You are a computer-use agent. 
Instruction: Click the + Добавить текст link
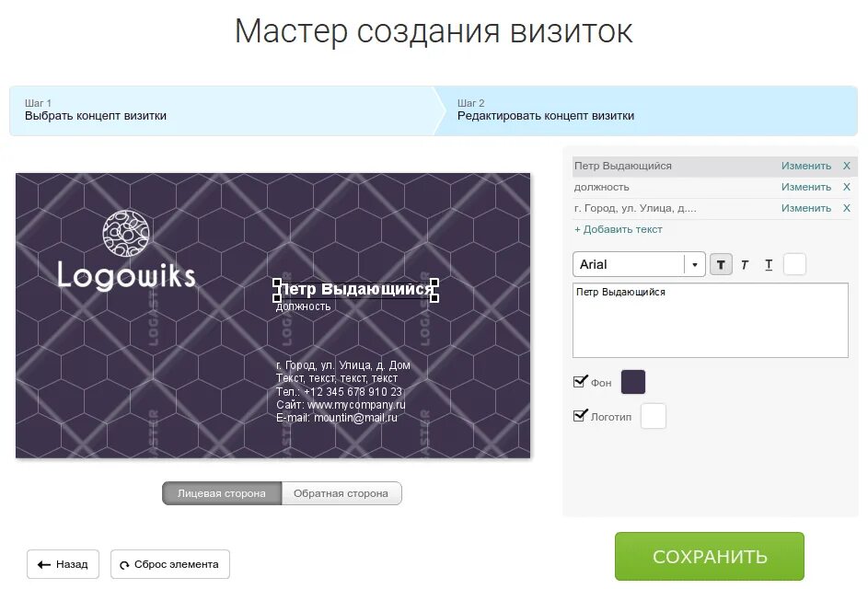tap(619, 229)
